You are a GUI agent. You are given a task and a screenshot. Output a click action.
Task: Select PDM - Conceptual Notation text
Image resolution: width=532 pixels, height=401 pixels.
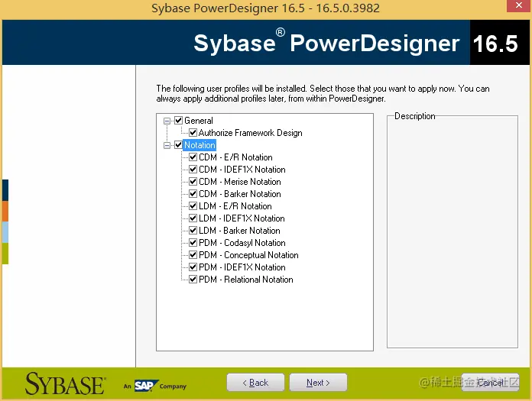point(248,255)
